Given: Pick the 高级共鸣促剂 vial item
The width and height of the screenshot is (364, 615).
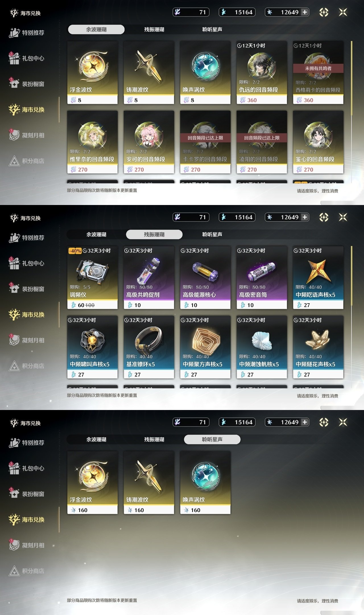Looking at the screenshot, I should click(x=149, y=278).
